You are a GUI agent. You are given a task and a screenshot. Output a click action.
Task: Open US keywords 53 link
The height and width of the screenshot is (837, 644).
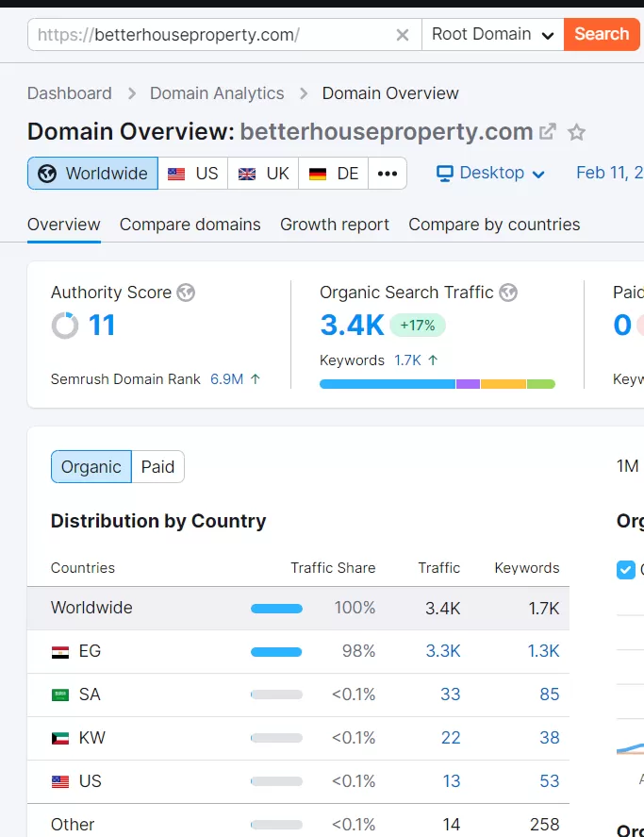pos(550,781)
